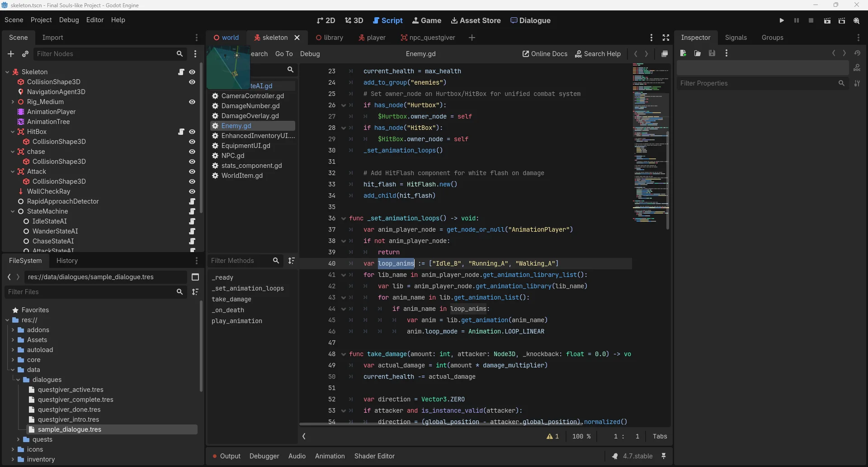Close the skeleton scene tab
The height and width of the screenshot is (467, 868).
click(297, 38)
